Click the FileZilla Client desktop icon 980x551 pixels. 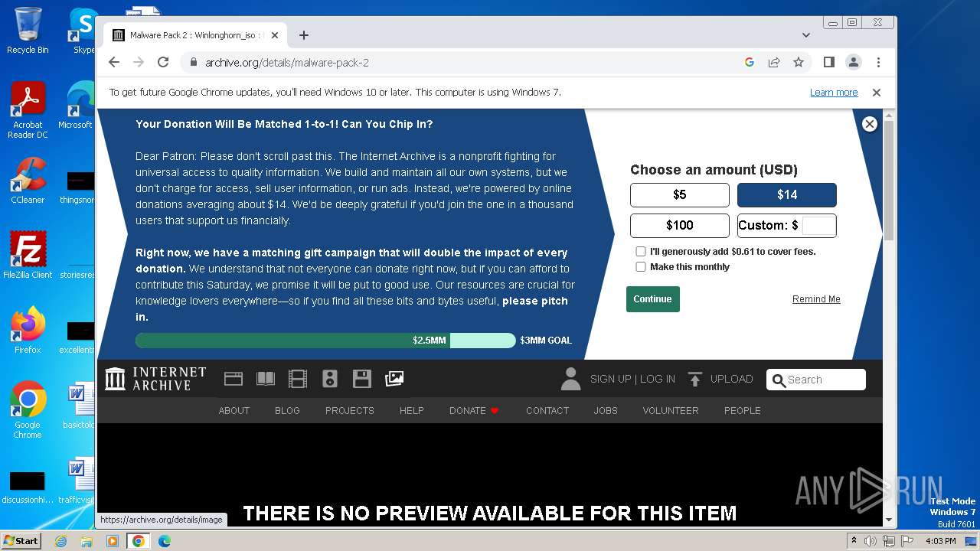[28, 255]
